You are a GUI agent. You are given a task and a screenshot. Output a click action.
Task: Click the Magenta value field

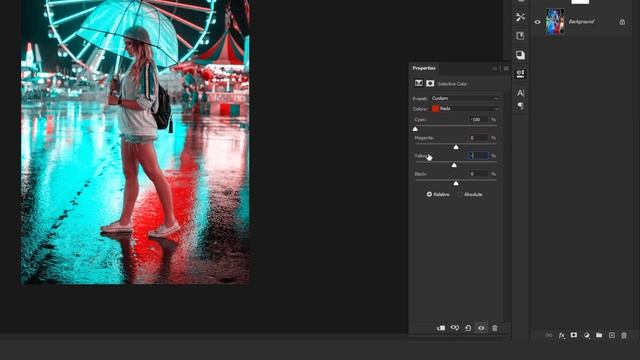tap(478, 138)
